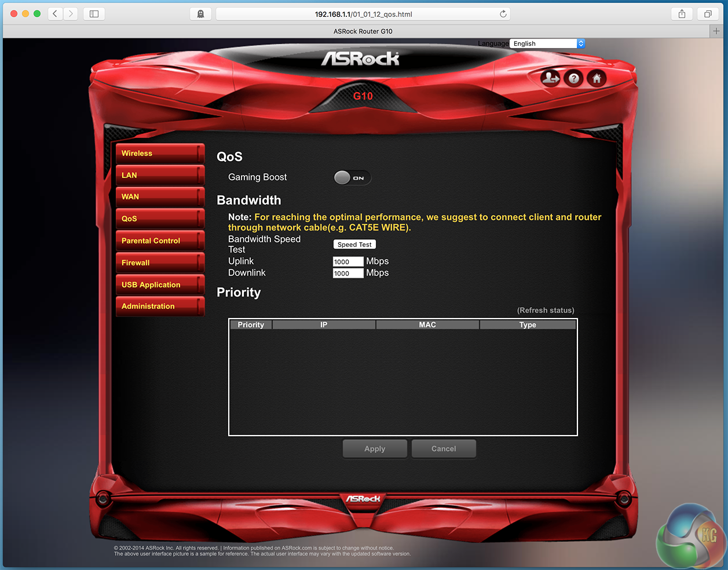Click the Apply button

coord(375,449)
